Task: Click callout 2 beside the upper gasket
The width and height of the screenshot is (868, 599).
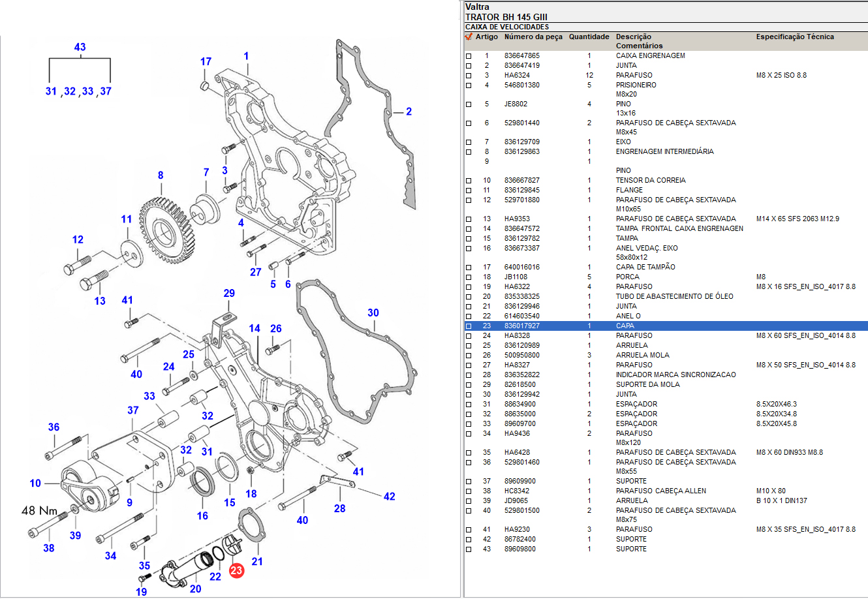Action: pos(409,112)
